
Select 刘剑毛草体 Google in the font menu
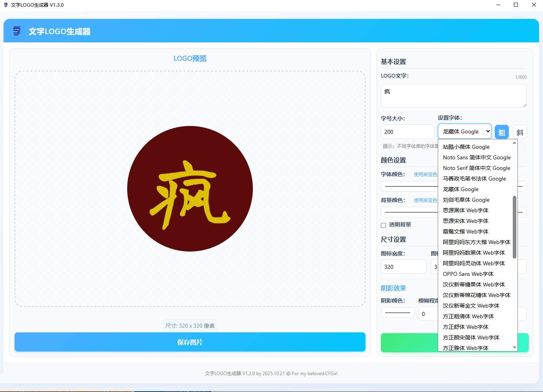[466, 200]
